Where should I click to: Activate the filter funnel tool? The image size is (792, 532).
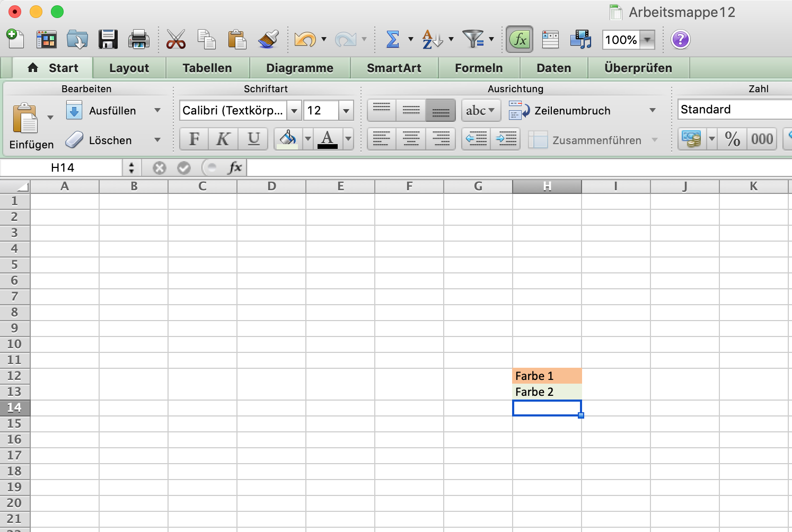point(473,39)
